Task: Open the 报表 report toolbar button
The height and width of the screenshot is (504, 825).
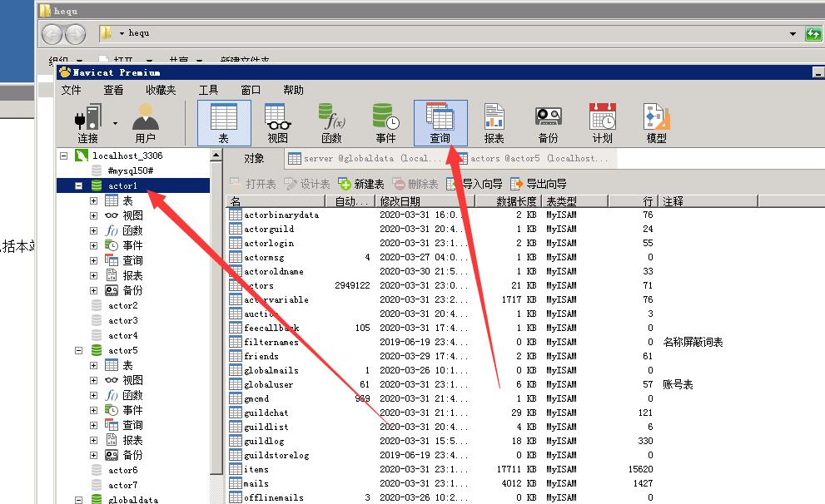Action: [x=494, y=123]
